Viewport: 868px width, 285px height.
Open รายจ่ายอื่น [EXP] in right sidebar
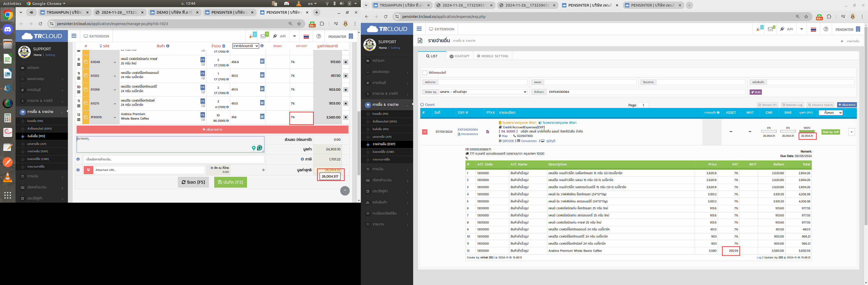tap(387, 144)
